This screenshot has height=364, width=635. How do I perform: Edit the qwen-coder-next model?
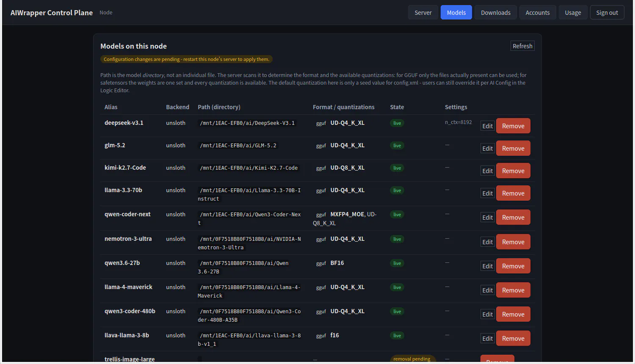point(488,218)
